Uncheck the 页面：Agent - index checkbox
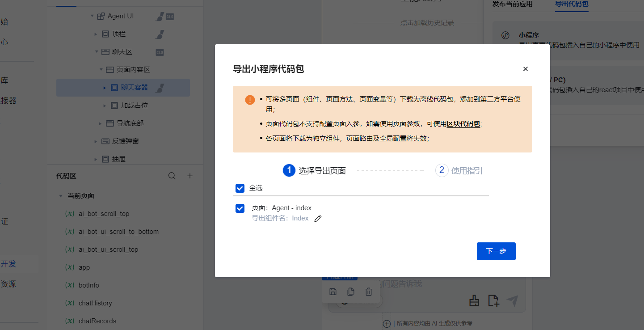 coord(240,208)
